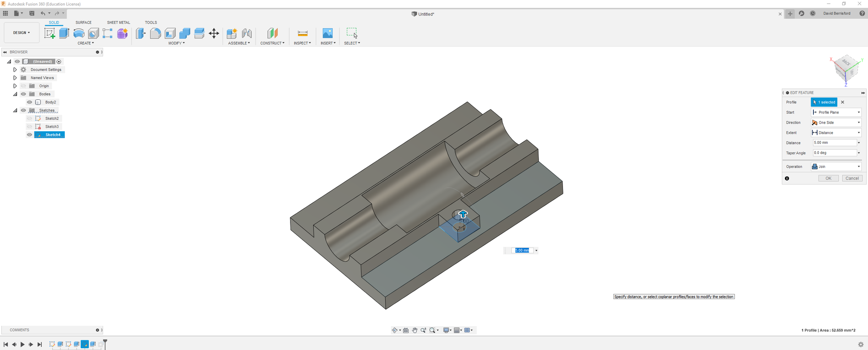Confirm the extrude with OK
This screenshot has width=868, height=350.
click(x=828, y=178)
